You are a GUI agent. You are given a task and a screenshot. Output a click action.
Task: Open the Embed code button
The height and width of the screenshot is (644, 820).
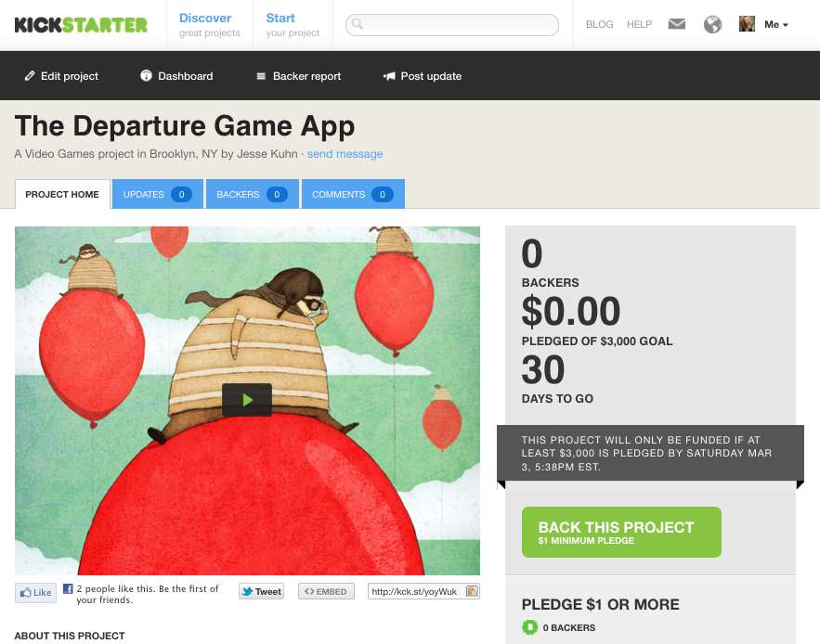(326, 591)
